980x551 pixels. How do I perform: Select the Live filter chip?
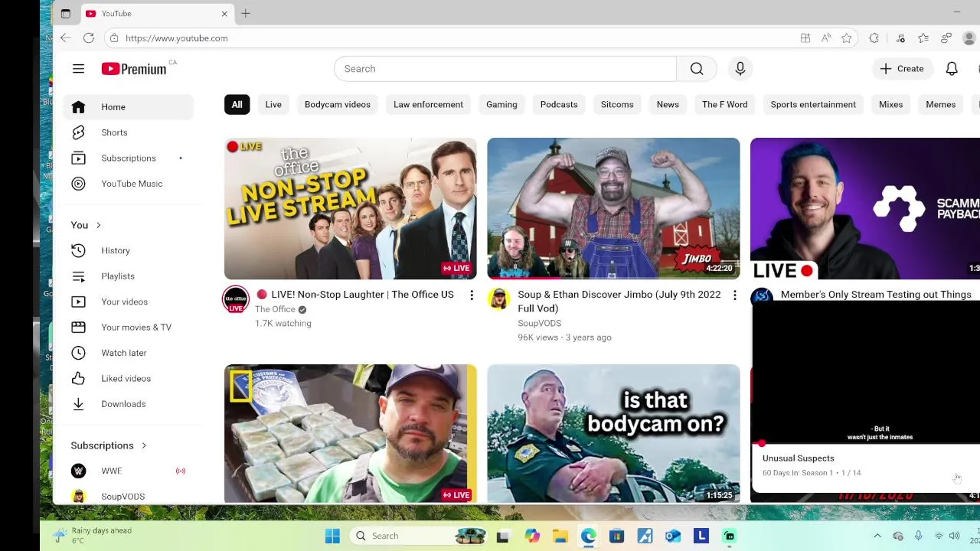tap(273, 105)
